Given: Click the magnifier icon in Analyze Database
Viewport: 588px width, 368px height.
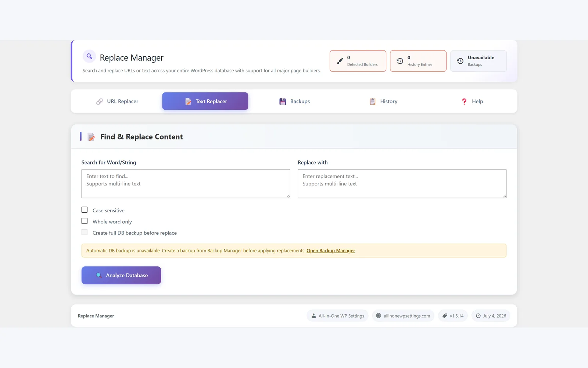Looking at the screenshot, I should pos(99,275).
